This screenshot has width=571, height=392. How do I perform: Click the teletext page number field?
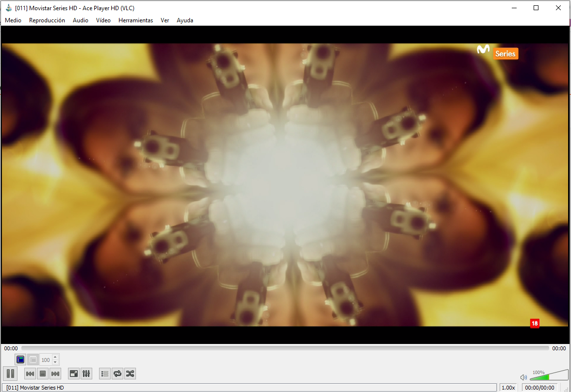click(46, 359)
